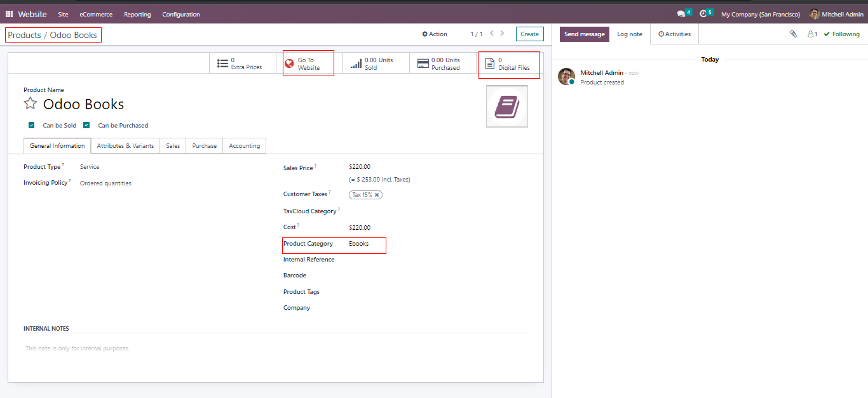Switch to the Purchase tab
This screenshot has height=398, width=868.
204,145
